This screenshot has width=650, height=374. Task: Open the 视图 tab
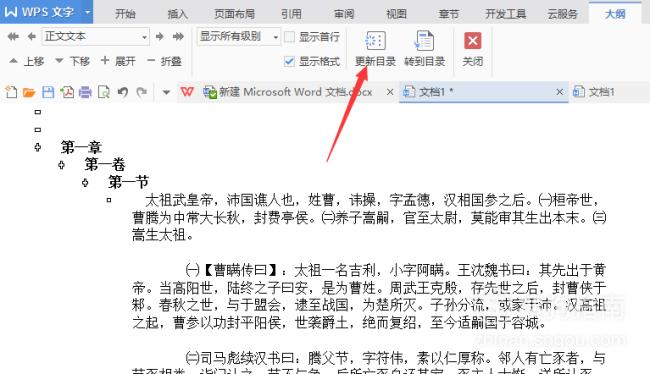tap(396, 14)
